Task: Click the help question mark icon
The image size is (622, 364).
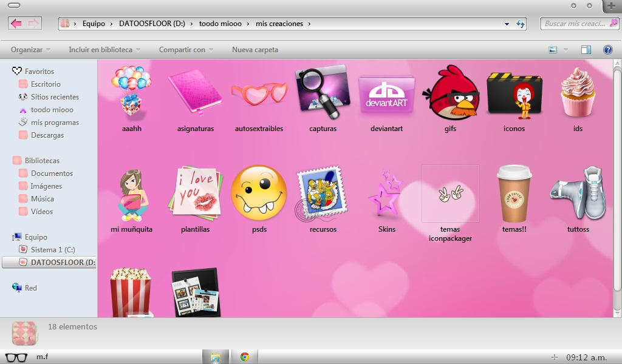Action: (x=607, y=50)
